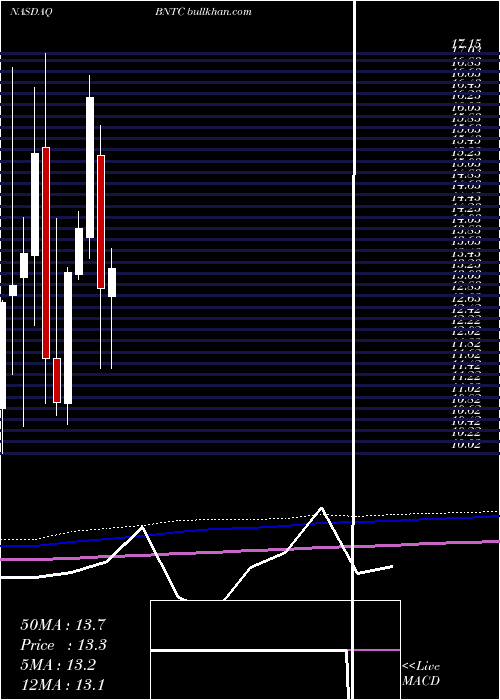
Task: Click the blue moving average line
Action: click(250, 529)
